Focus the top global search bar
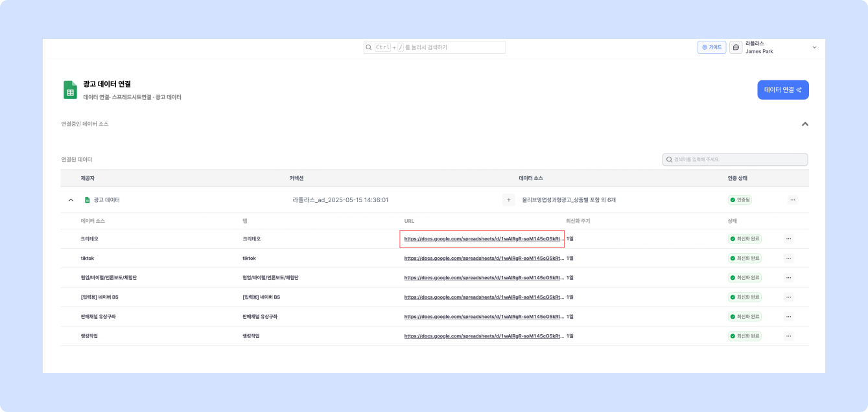 [x=434, y=47]
